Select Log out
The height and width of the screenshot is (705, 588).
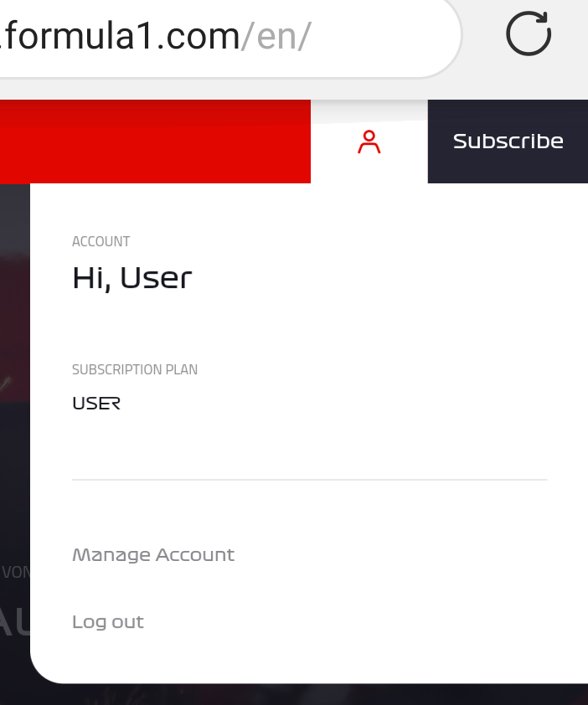108,622
